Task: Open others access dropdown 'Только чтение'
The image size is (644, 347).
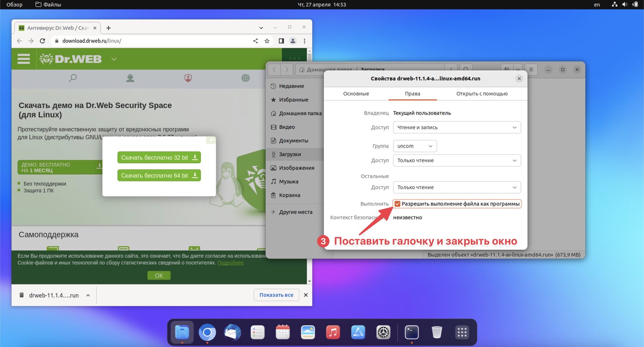Action: click(457, 187)
